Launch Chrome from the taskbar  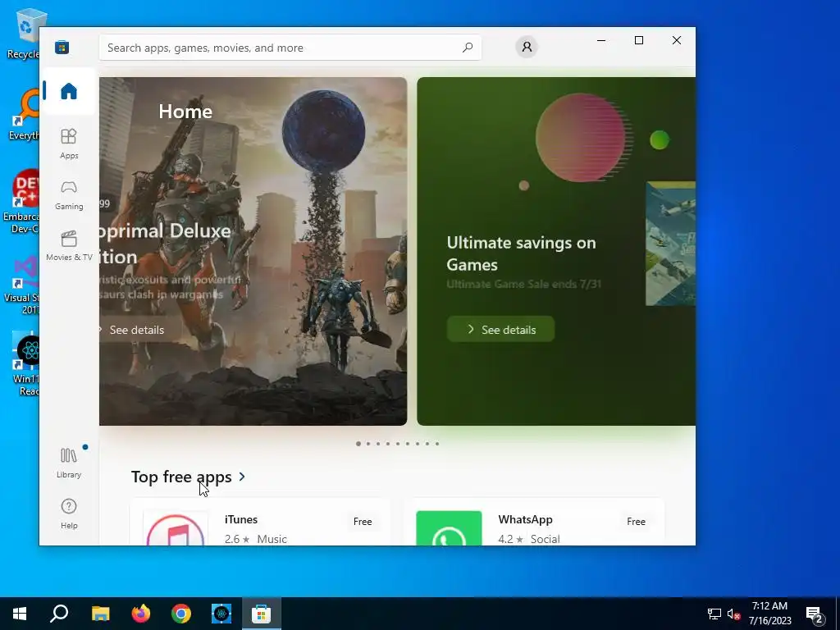[x=181, y=614]
